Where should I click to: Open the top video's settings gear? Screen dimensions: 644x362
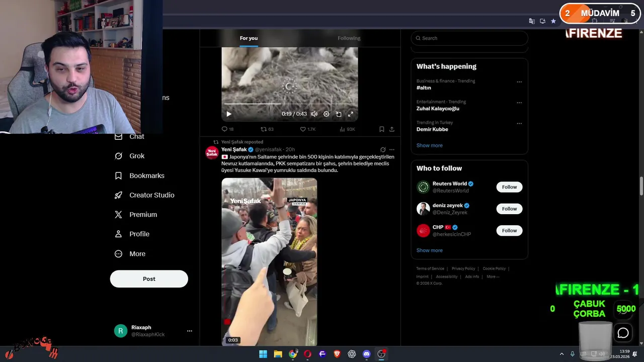pos(326,114)
